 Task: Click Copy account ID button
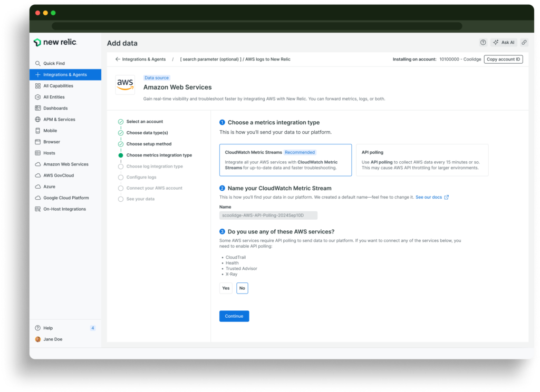[x=503, y=59]
